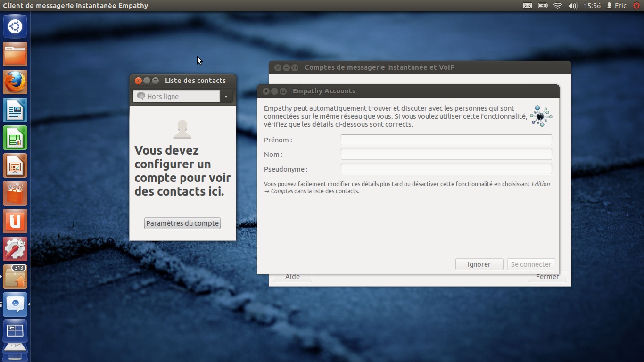Click the Empathy Accounts title bar

coord(408,91)
